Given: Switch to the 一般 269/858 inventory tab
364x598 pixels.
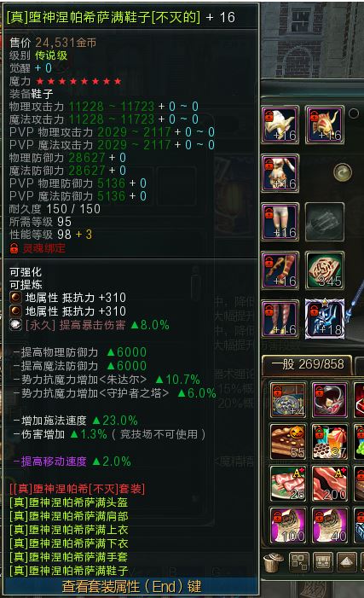Looking at the screenshot, I should click(307, 364).
